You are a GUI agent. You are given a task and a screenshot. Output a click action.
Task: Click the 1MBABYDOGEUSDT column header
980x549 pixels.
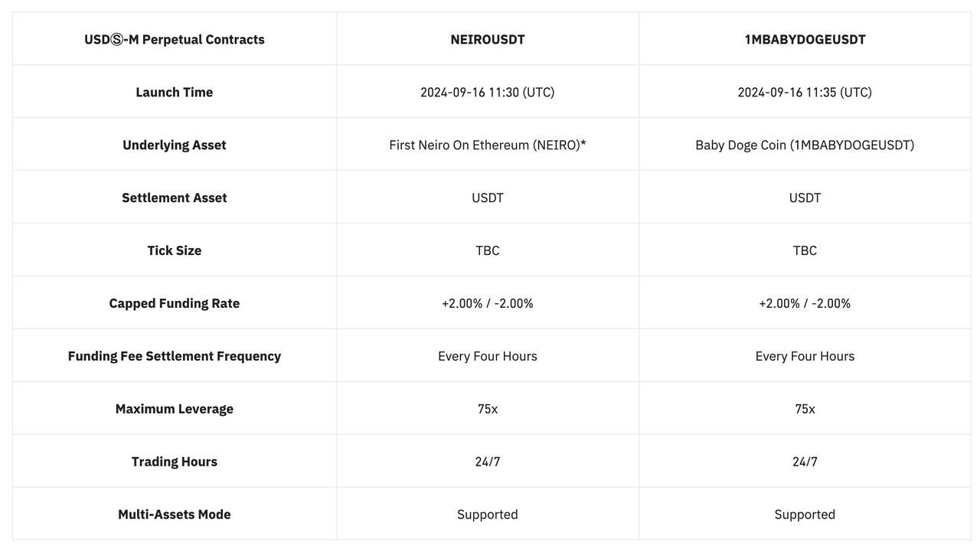pyautogui.click(x=805, y=39)
